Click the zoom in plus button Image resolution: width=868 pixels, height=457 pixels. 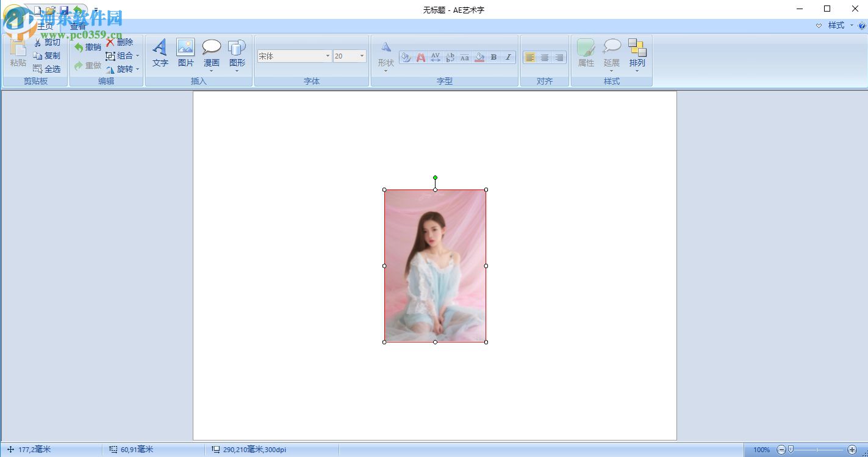pos(852,450)
